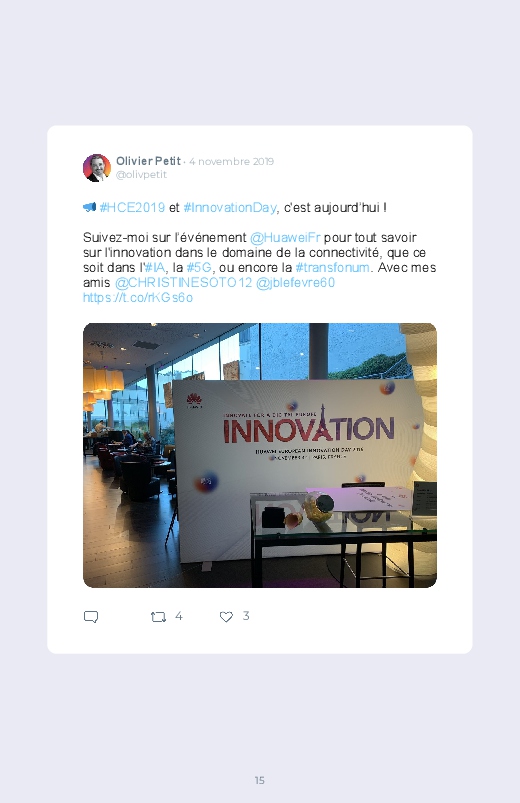Click the Huawei logo on the banner
Viewport: 520px width, 803px height.
tap(194, 401)
